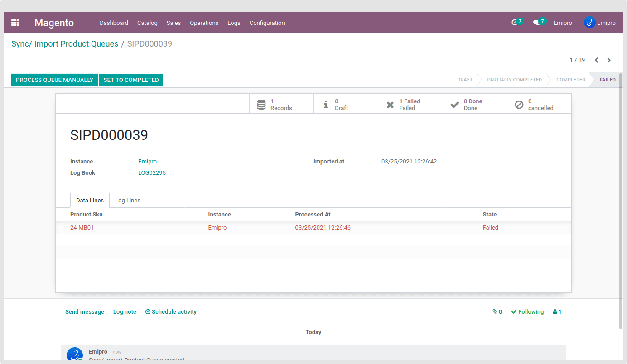
Task: Click the Emipro message author name
Action: [98, 352]
